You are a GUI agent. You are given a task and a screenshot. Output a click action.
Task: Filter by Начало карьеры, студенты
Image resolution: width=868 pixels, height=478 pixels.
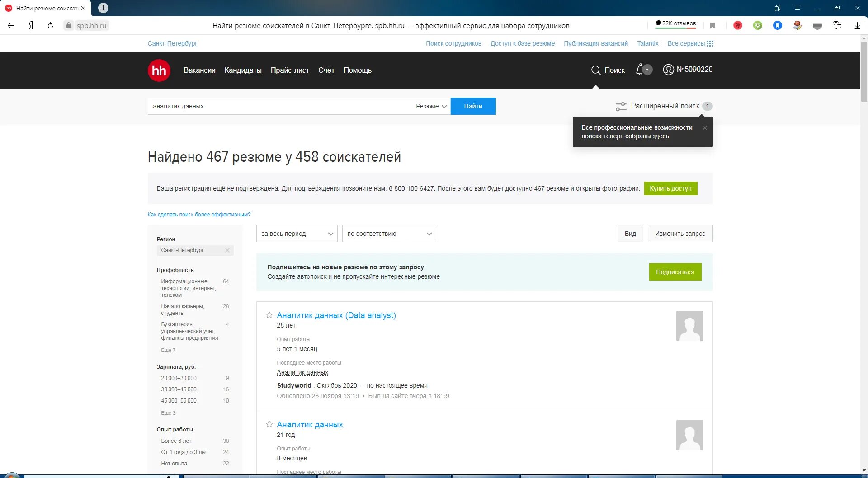pos(183,309)
